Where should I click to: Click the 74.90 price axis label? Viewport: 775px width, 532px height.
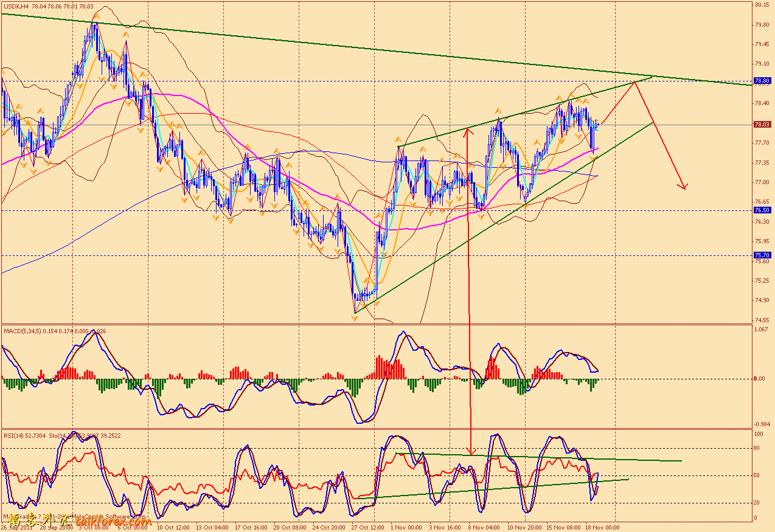[762, 300]
